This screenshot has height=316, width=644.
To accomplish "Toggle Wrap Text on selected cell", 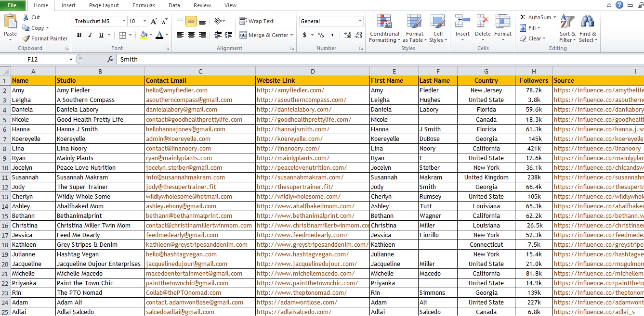I will click(257, 21).
